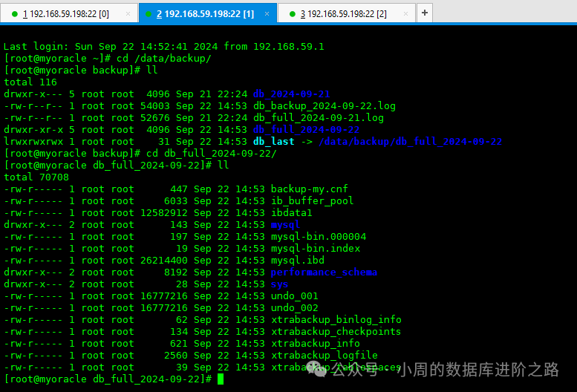Click file name ib_buffer_pool

(x=312, y=200)
